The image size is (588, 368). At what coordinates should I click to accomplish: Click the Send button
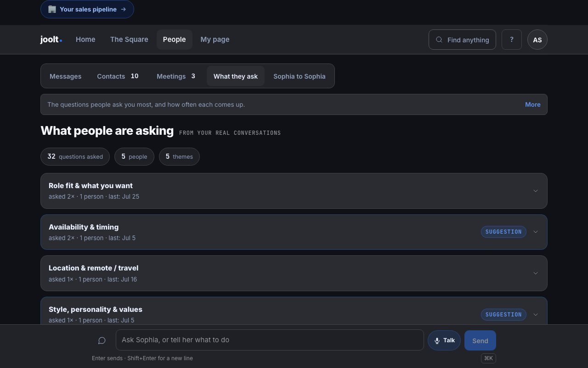click(480, 341)
